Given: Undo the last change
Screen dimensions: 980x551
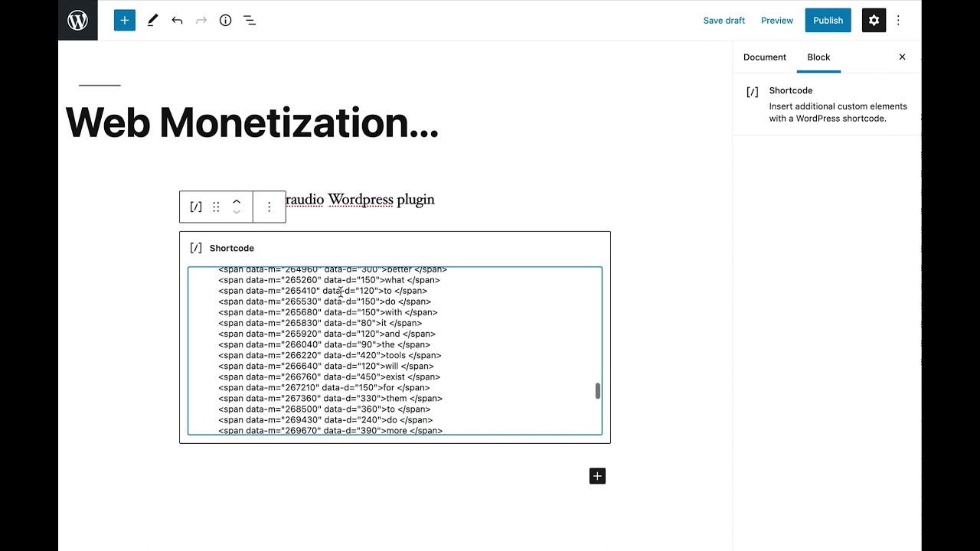Looking at the screenshot, I should (177, 21).
